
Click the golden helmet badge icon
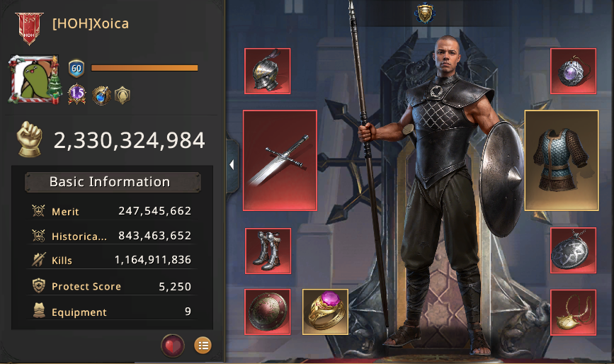[x=123, y=95]
